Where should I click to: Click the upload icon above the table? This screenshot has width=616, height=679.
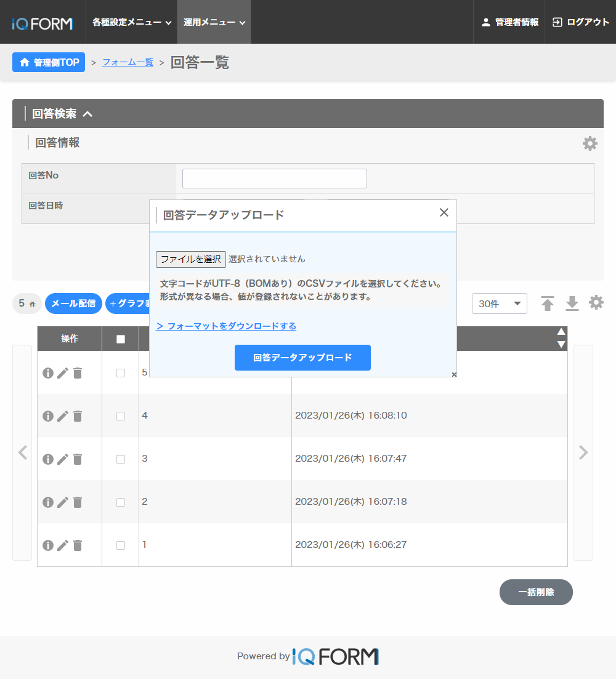[x=548, y=303]
